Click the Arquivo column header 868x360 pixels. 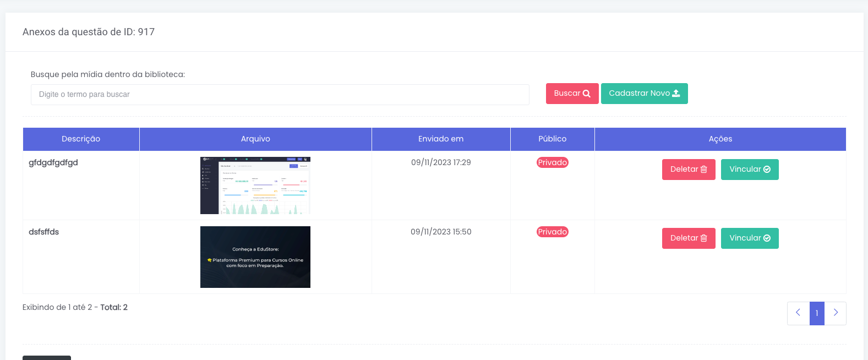tap(255, 139)
